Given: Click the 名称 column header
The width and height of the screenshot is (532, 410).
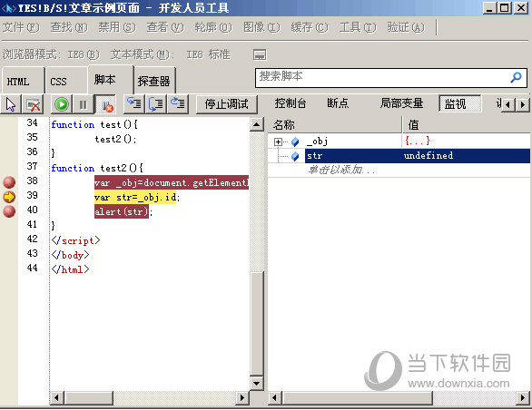Looking at the screenshot, I should 335,125.
